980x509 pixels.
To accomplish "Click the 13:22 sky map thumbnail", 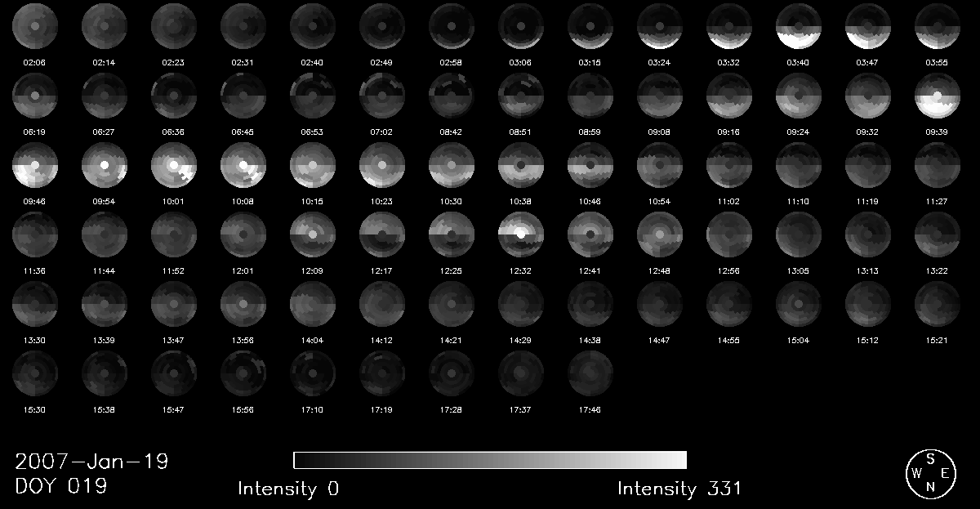I will tap(938, 234).
